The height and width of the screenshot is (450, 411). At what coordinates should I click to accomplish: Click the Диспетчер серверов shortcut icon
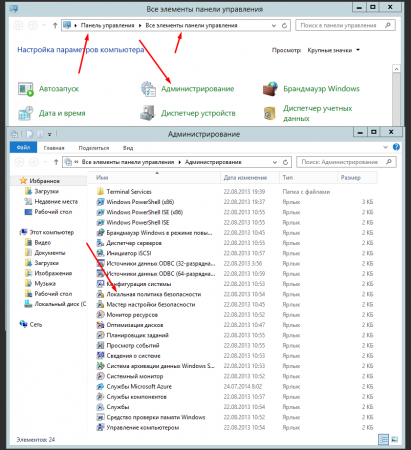click(100, 243)
